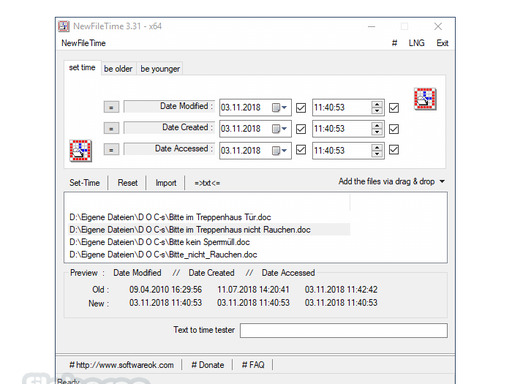The image size is (512, 384).
Task: Select the Bitte_nicht_Rauchen.doc file row
Action: click(209, 255)
